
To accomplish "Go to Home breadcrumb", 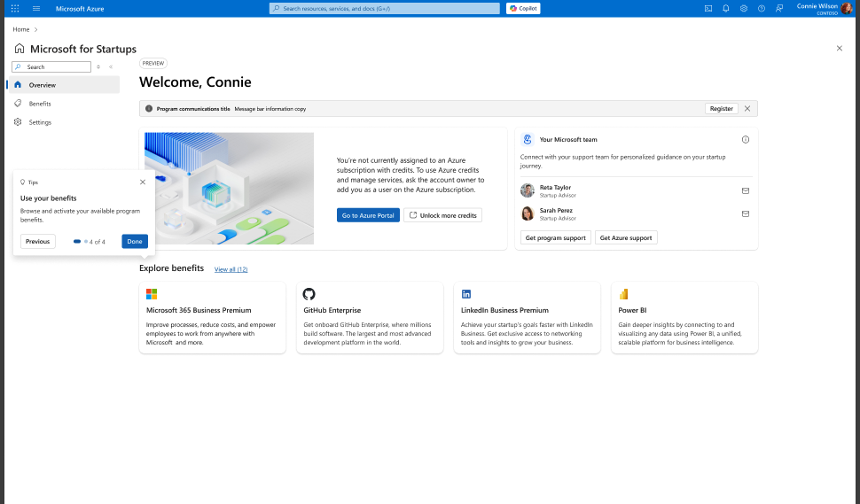I will [x=21, y=29].
